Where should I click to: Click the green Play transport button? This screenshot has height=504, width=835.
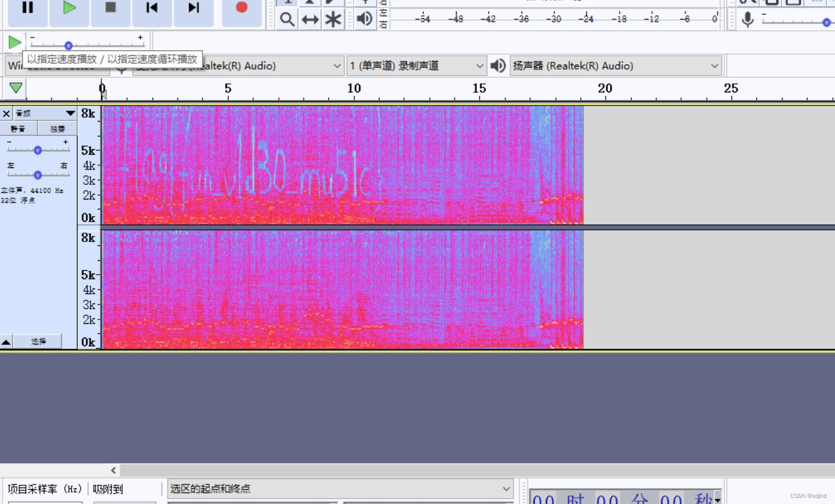[69, 9]
